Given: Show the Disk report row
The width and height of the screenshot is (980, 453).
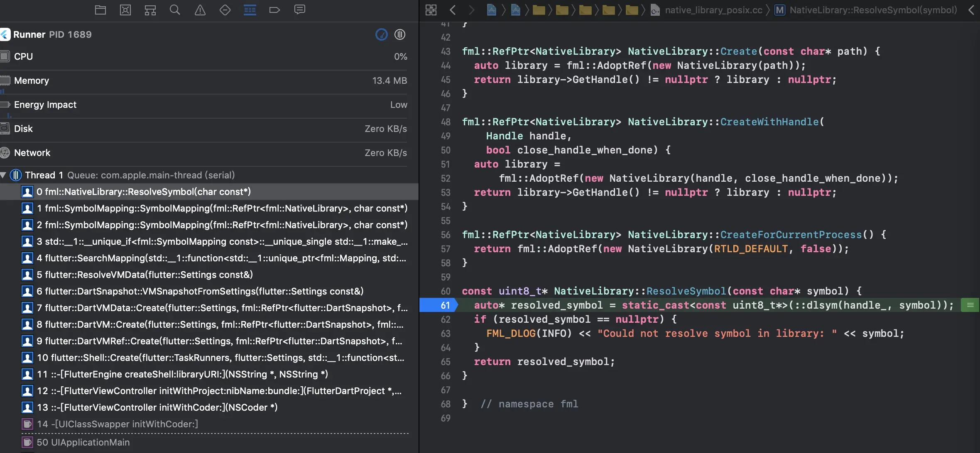Looking at the screenshot, I should click(x=203, y=129).
